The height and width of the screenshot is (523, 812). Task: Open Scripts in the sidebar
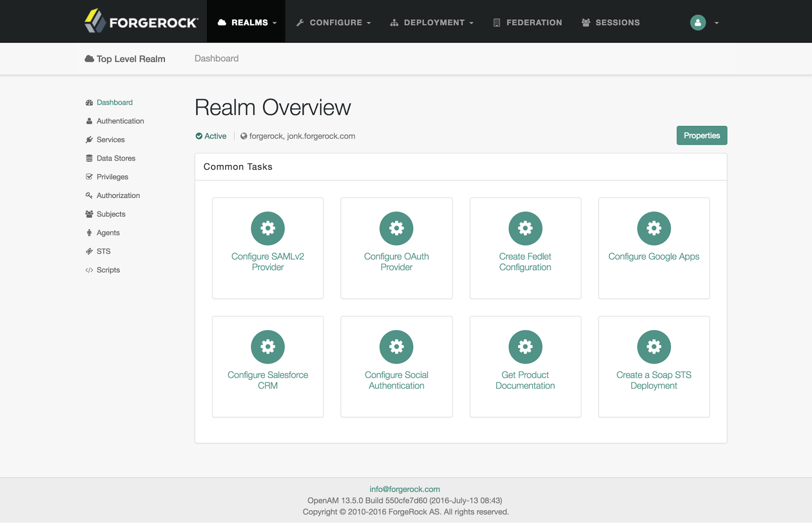(x=108, y=270)
